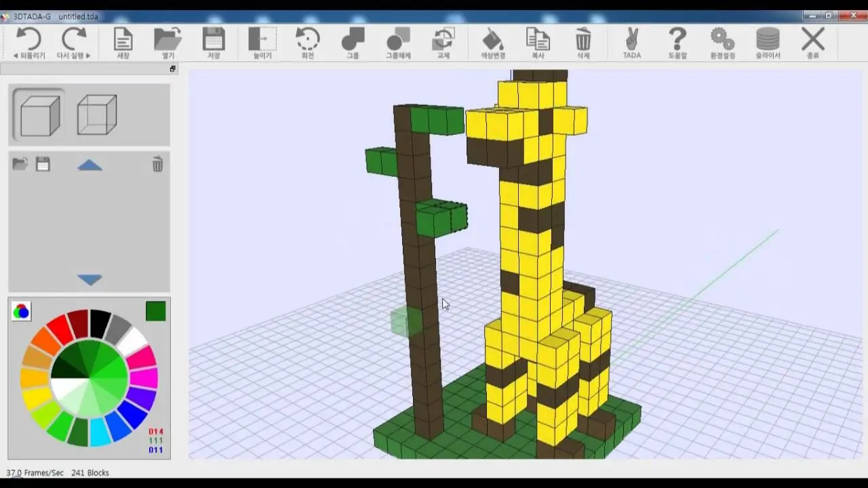Image resolution: width=868 pixels, height=488 pixels.
Task: Open preferences with the gears icon
Action: (x=722, y=43)
